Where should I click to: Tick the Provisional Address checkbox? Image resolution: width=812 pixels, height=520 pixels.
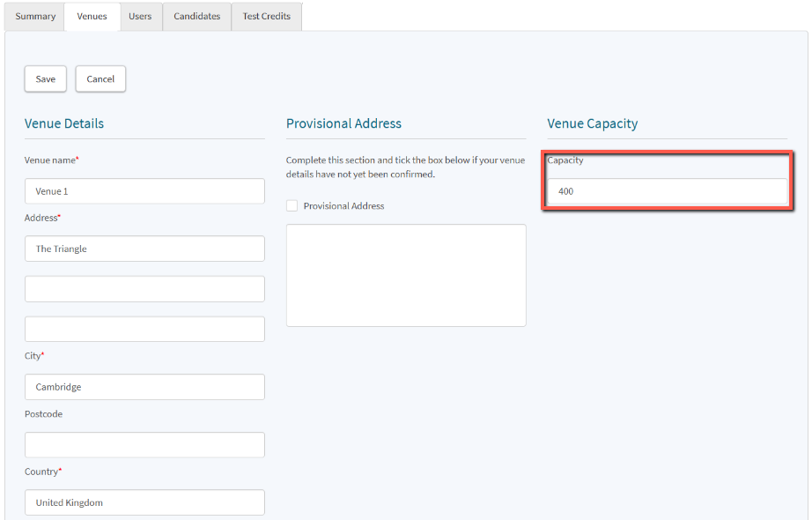click(x=292, y=205)
